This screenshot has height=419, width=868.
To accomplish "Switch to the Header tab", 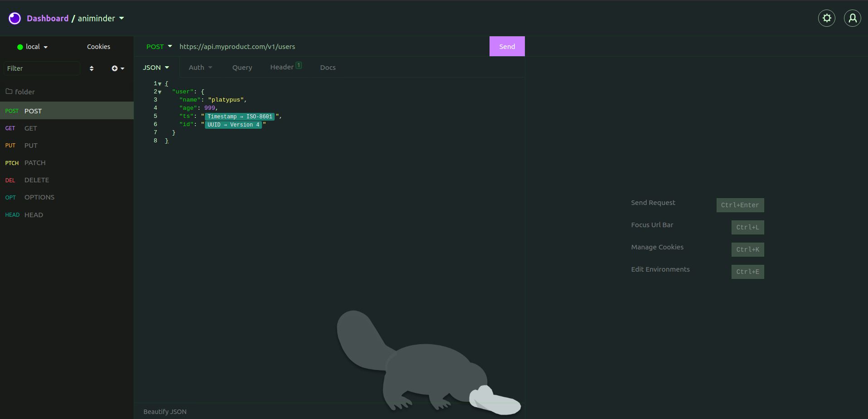I will tap(286, 67).
